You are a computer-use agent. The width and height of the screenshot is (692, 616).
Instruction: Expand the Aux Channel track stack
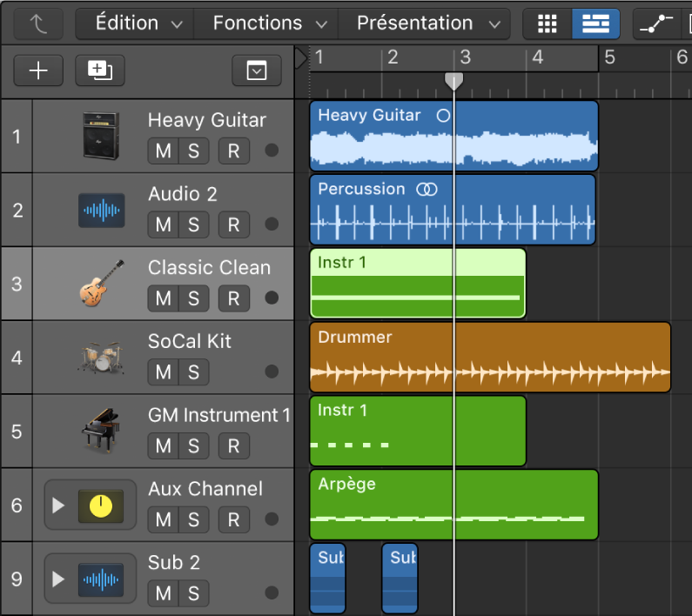point(58,506)
